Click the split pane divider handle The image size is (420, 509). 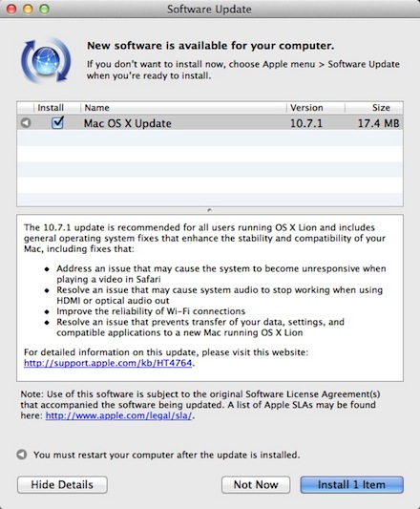[x=210, y=210]
